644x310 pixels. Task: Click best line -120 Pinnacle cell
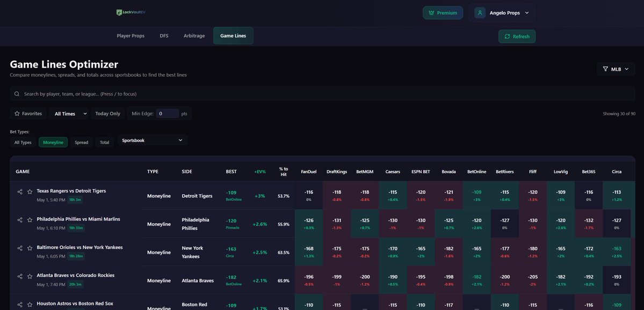233,224
